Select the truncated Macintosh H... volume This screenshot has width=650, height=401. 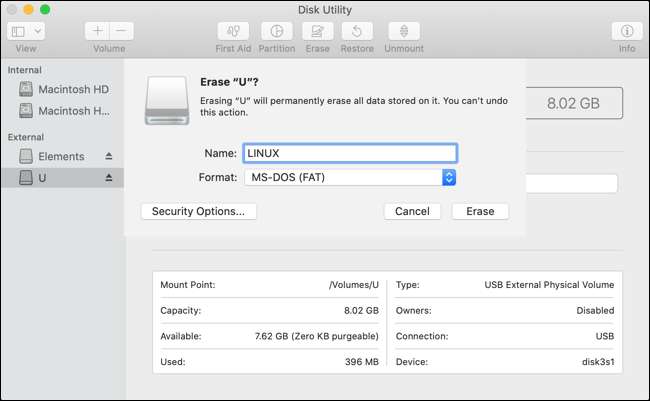(x=64, y=111)
